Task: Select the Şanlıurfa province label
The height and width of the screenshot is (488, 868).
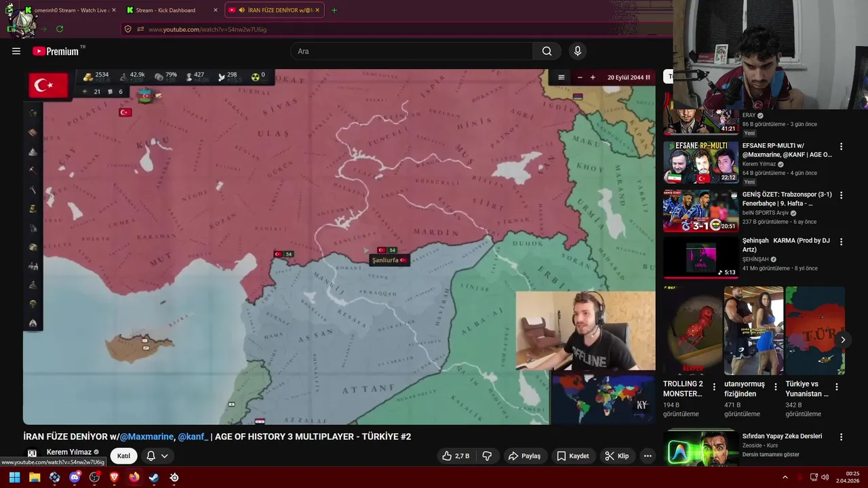Action: click(389, 260)
